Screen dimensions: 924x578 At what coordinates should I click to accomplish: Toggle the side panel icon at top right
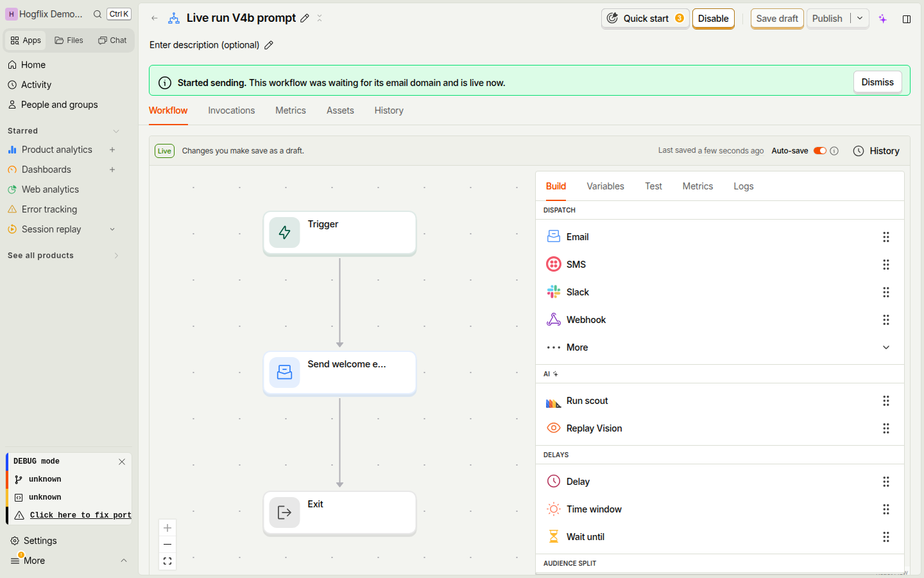point(907,19)
